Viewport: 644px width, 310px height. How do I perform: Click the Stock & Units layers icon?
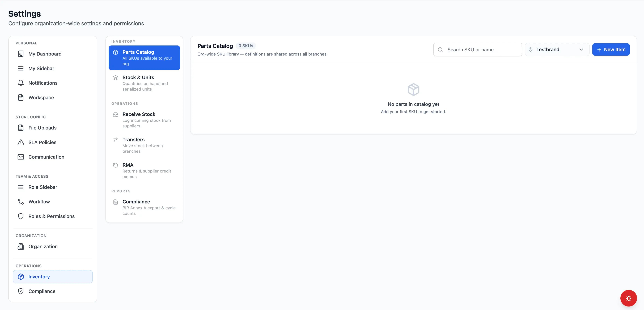pyautogui.click(x=116, y=78)
